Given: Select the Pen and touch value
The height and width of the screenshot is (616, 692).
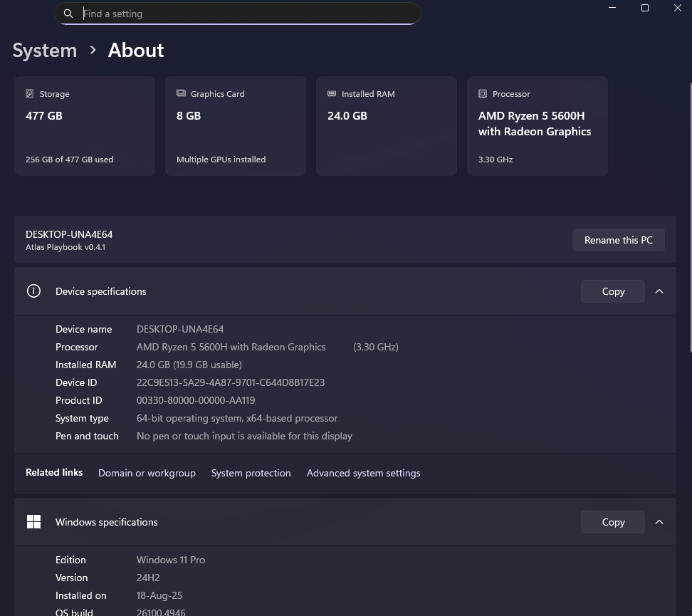Looking at the screenshot, I should (244, 437).
